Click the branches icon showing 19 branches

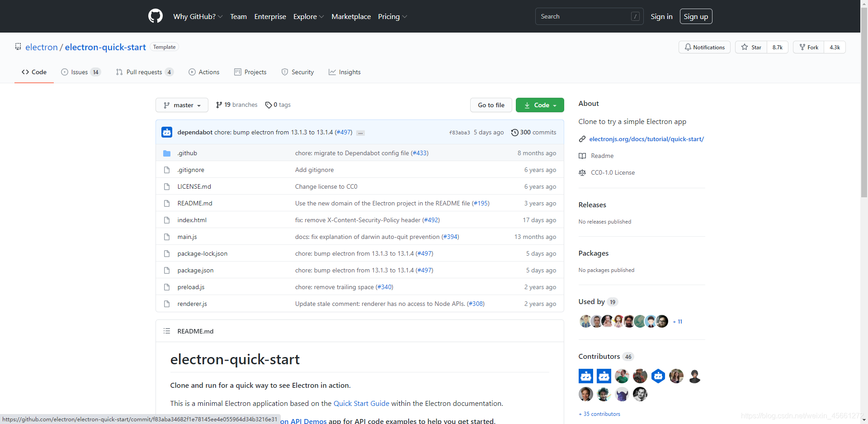click(x=219, y=105)
